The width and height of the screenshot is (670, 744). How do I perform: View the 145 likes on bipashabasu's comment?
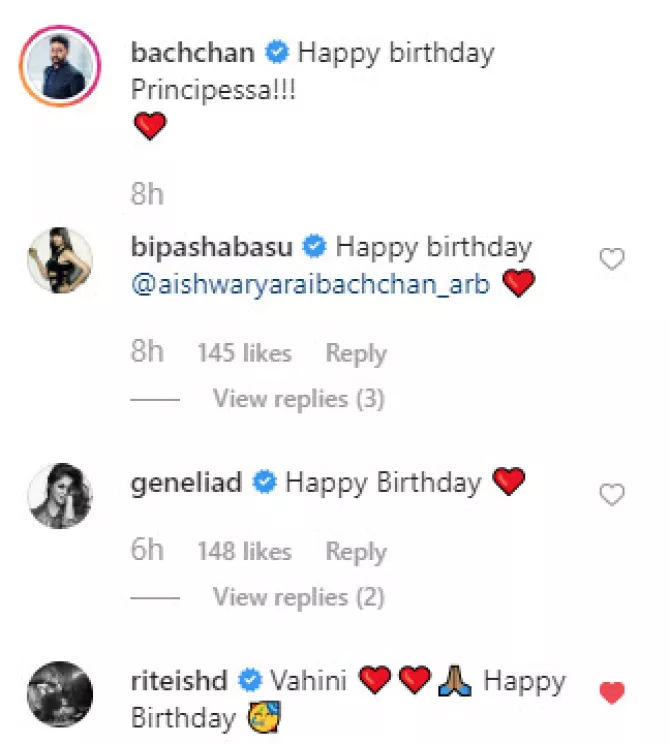(244, 353)
